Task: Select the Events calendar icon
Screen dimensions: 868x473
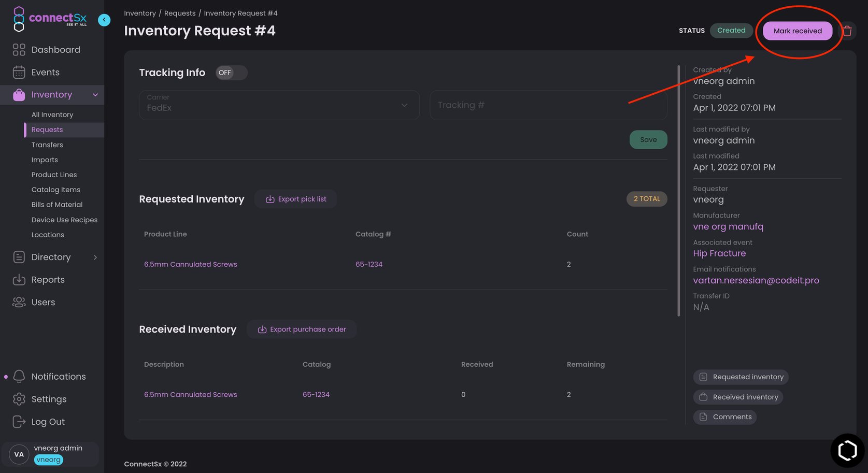Action: 19,72
